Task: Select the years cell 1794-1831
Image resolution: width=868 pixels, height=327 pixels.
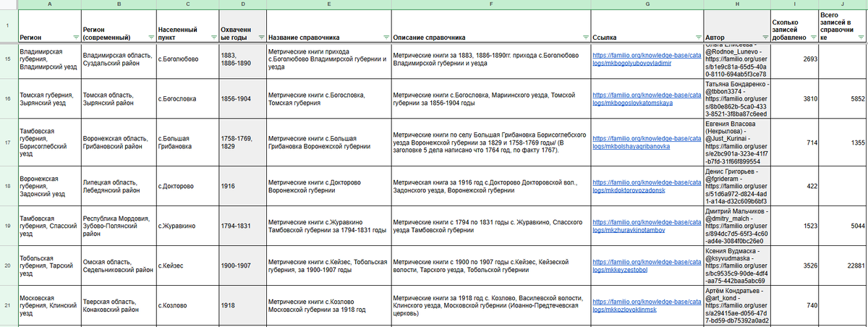Action: (x=242, y=226)
